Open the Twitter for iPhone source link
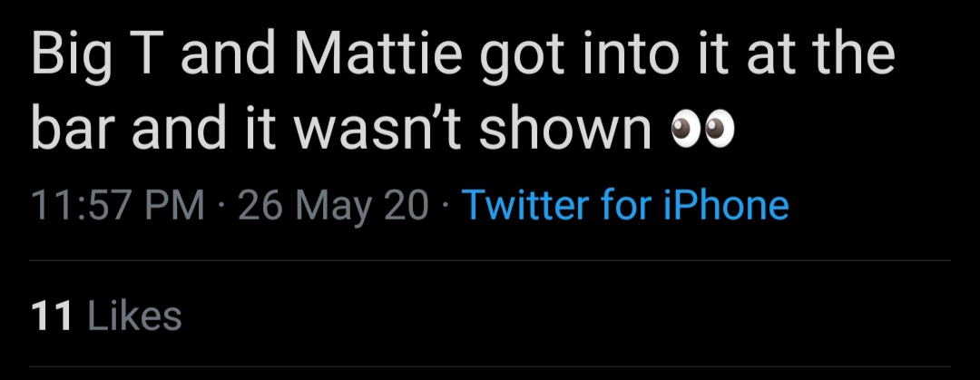 point(625,206)
